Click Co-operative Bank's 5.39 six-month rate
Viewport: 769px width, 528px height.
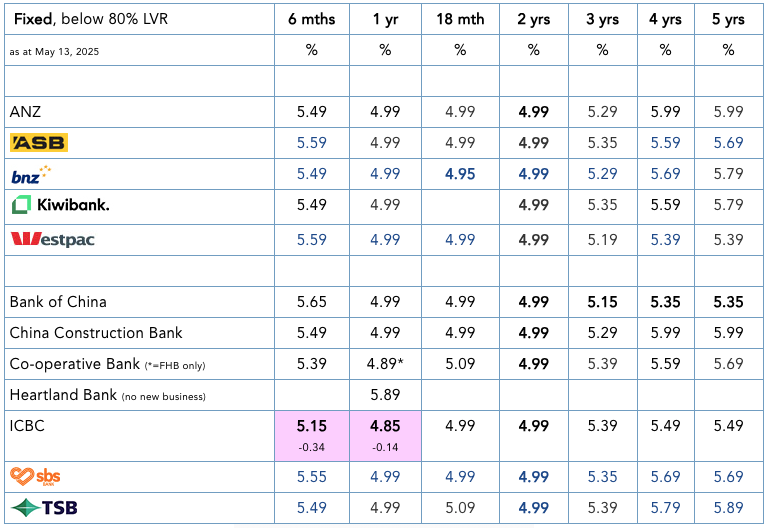coord(311,364)
